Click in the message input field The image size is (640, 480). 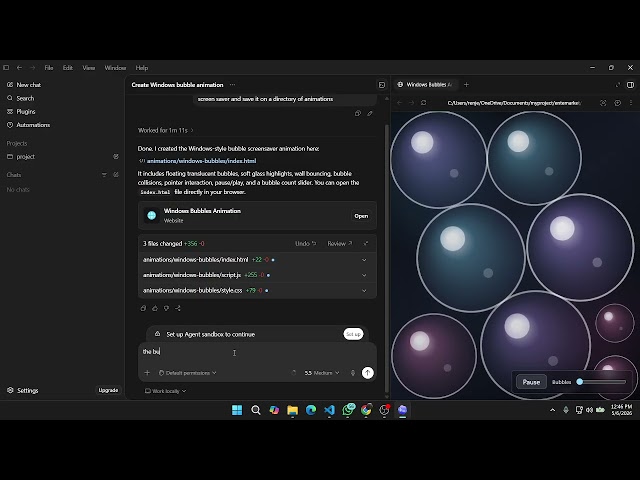257,352
